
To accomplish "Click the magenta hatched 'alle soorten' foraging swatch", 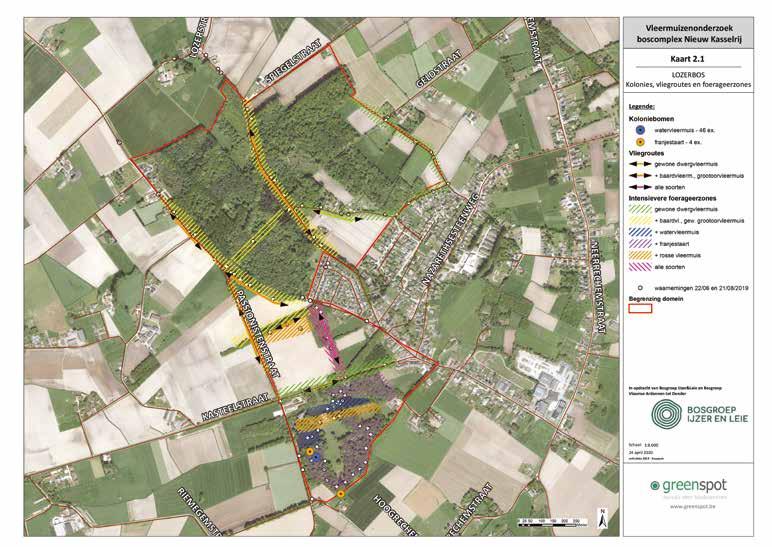I will (x=640, y=267).
